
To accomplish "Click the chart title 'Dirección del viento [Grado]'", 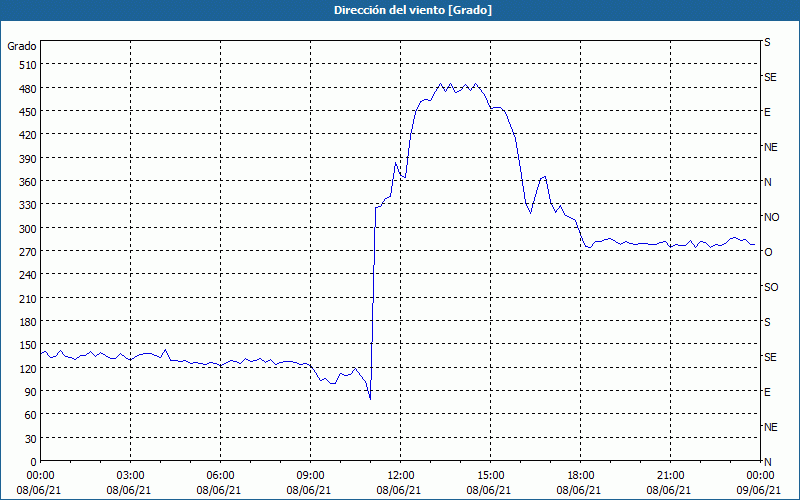I will coord(413,10).
